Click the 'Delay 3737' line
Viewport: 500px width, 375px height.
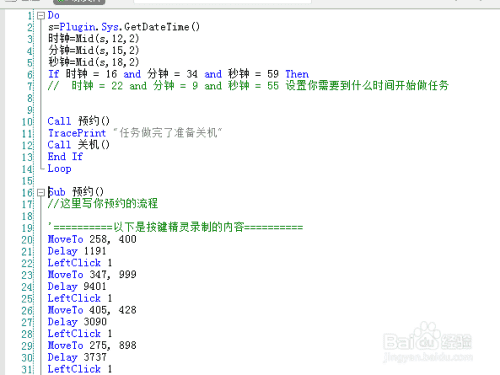pyautogui.click(x=77, y=357)
